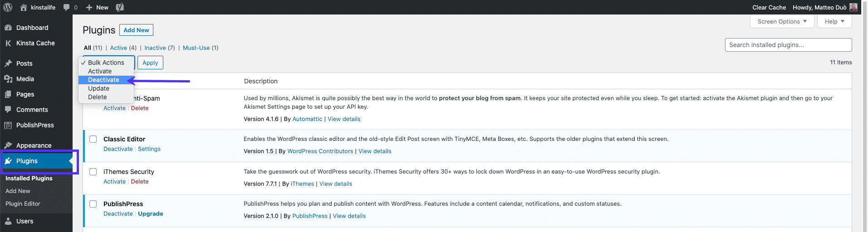Expand the Help dropdown tab

(x=834, y=21)
